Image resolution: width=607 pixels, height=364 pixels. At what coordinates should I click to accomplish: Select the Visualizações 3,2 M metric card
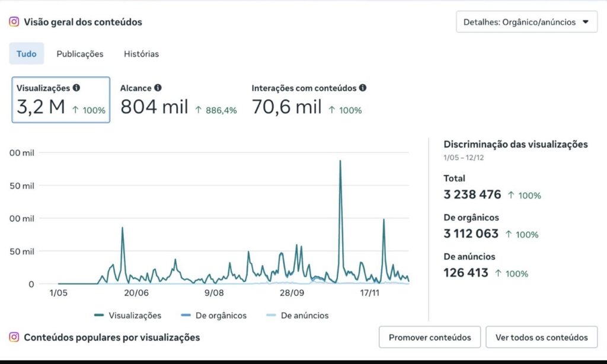60,100
